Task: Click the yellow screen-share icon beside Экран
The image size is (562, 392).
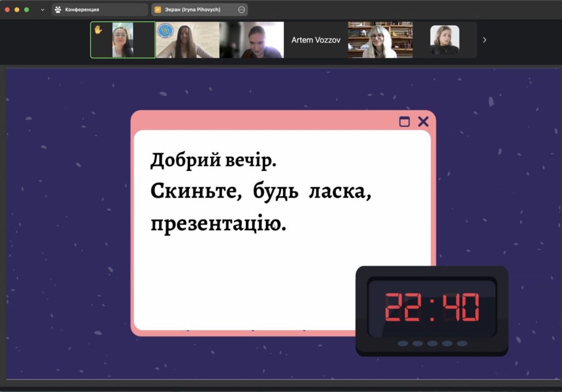Action: pos(158,9)
